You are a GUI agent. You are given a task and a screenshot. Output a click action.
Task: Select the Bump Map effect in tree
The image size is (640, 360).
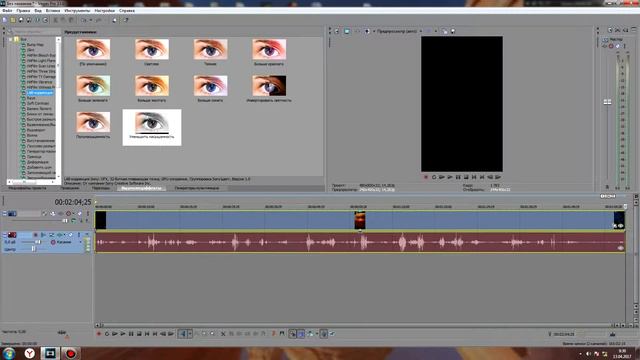[35, 45]
